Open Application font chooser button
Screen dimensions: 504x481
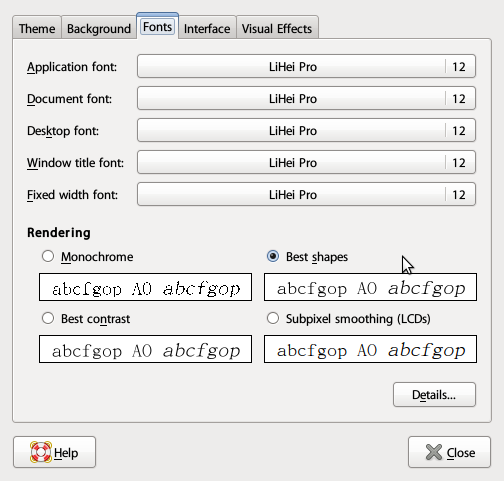pos(306,66)
